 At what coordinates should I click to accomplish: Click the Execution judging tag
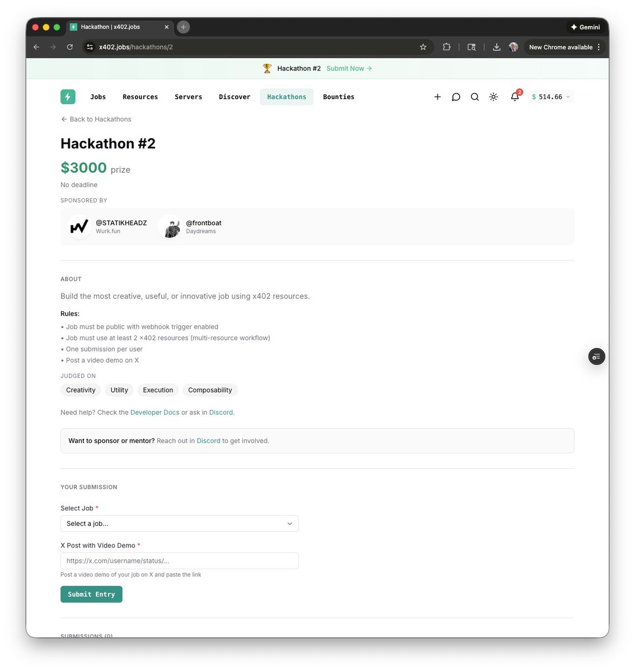coord(158,390)
